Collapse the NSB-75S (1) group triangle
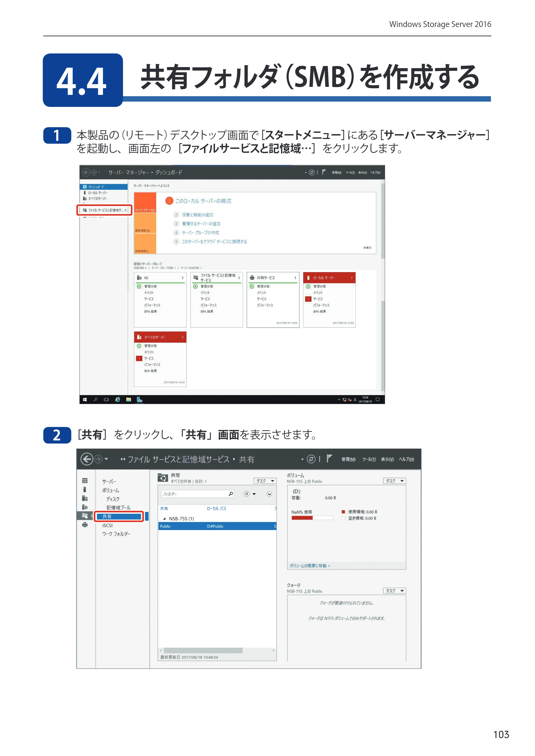 [x=164, y=519]
